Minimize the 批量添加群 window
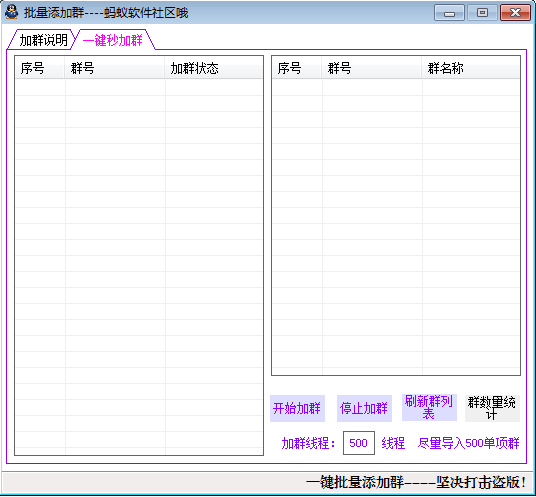Viewport: 536px width, 497px height. pyautogui.click(x=449, y=13)
